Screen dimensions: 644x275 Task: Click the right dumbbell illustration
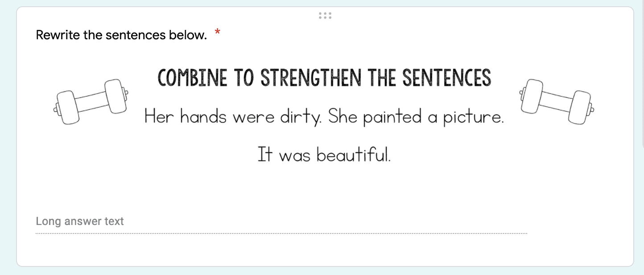click(x=557, y=101)
